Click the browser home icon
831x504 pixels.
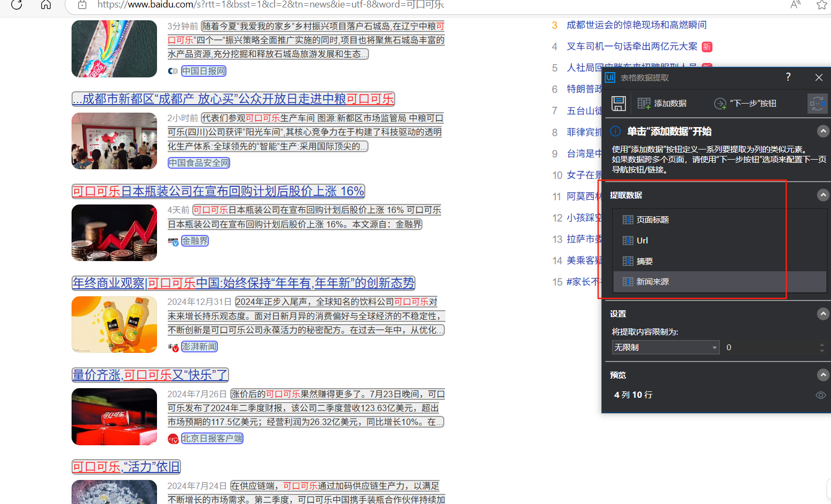pos(46,4)
